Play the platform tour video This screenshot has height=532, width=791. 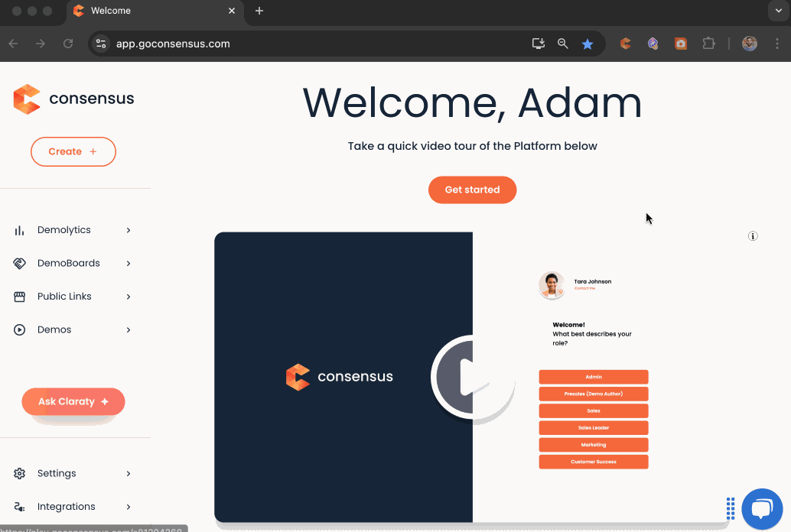(473, 377)
